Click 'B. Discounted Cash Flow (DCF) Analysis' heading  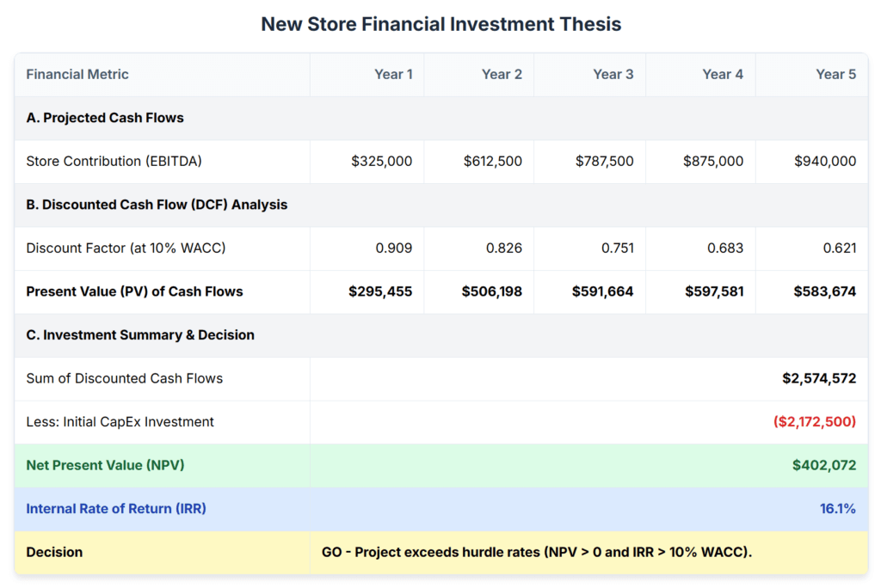[157, 205]
